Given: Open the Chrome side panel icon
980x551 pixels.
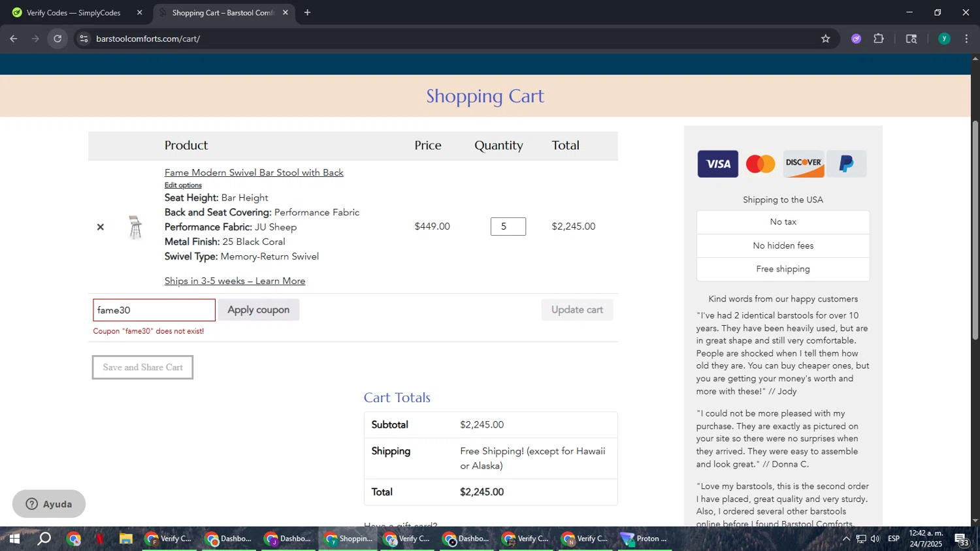Looking at the screenshot, I should pos(911,39).
